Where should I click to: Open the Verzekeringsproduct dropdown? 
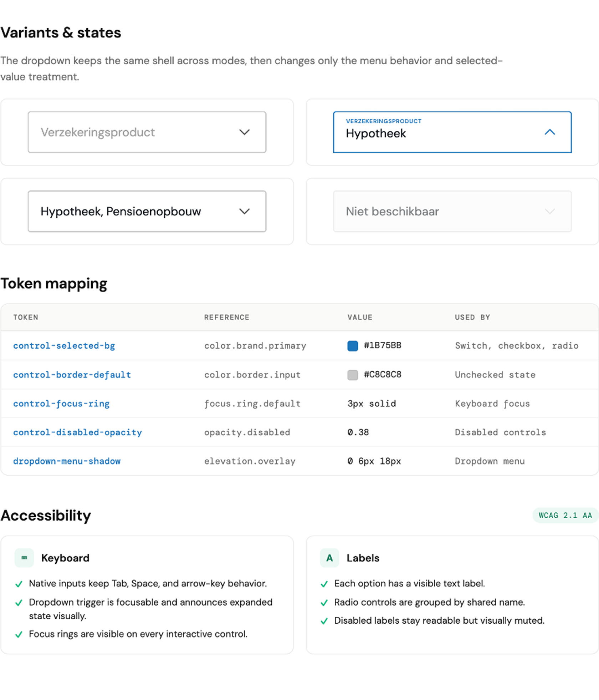tap(147, 132)
